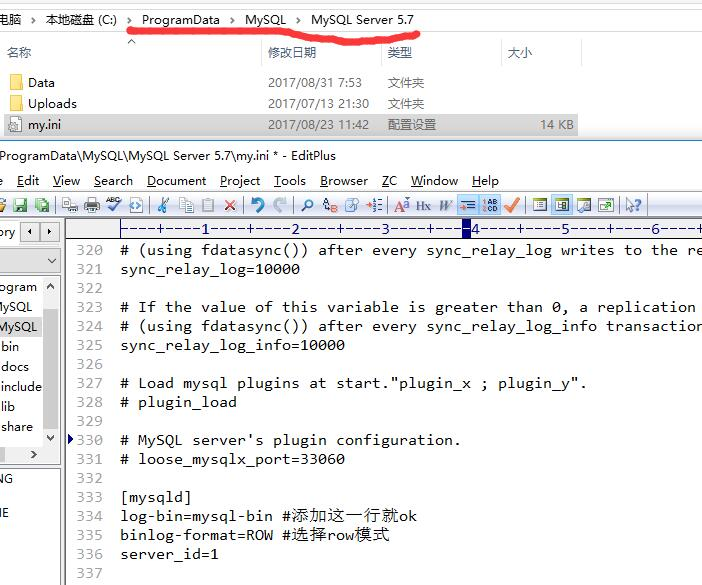The image size is (702, 585).
Task: Click the view-in-browser code icon
Action: (x=136, y=205)
